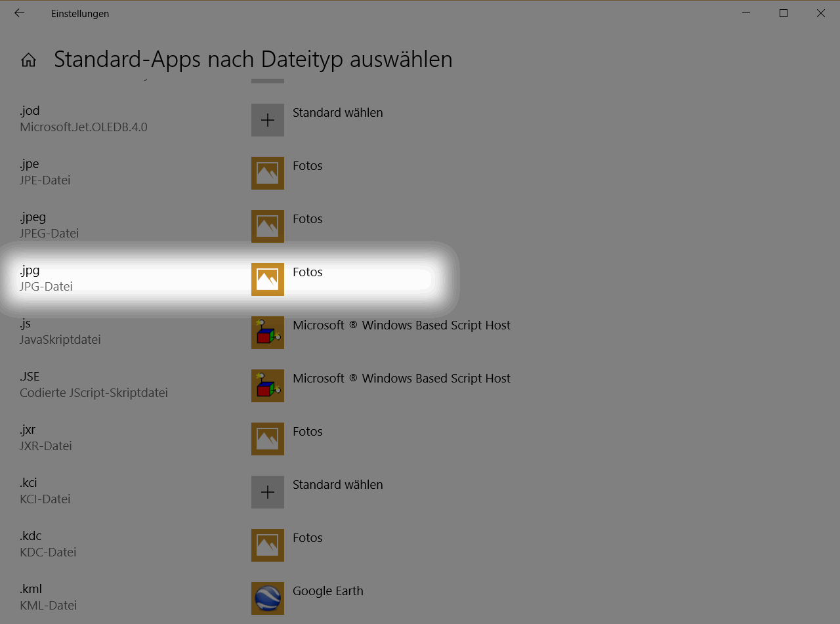Select the .jpe extension text
840x624 pixels.
tap(30, 164)
